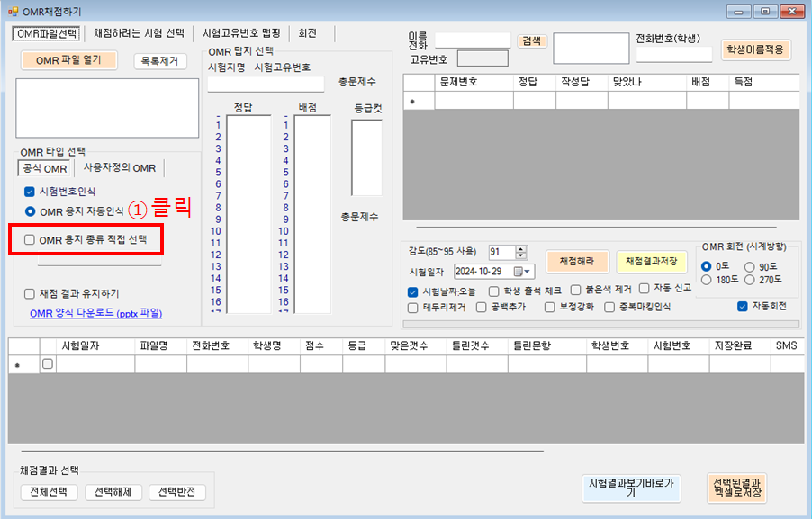Tick the select checkbox in the results grid row
The height and width of the screenshot is (519, 812).
pos(48,363)
